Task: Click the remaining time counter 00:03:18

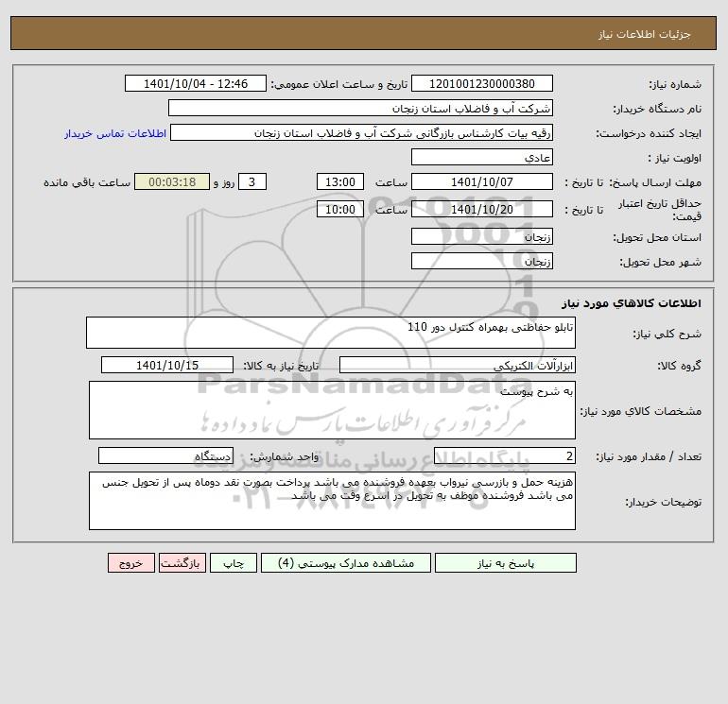Action: click(x=172, y=182)
